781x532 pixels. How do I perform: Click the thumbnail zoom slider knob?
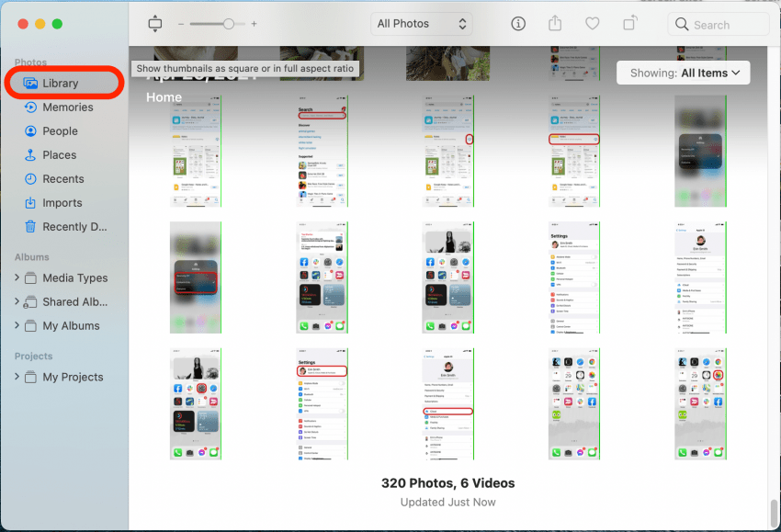point(229,24)
